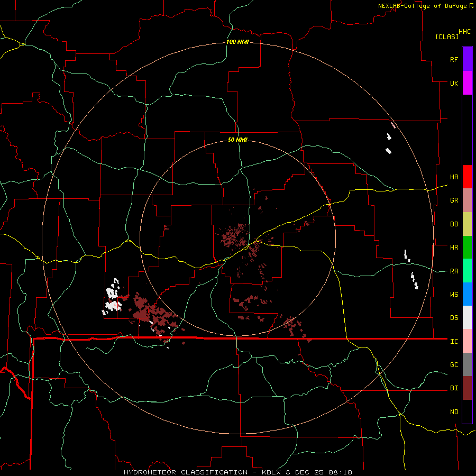This screenshot has width=476, height=476.
Task: Click the GR legend label
Action: point(454,200)
